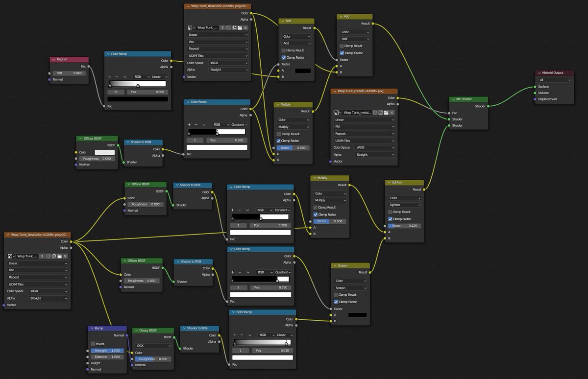Click new image icon in Wrap Tunic_metallic node
Image resolution: width=588 pixels, height=379 pixels.
tap(381, 113)
